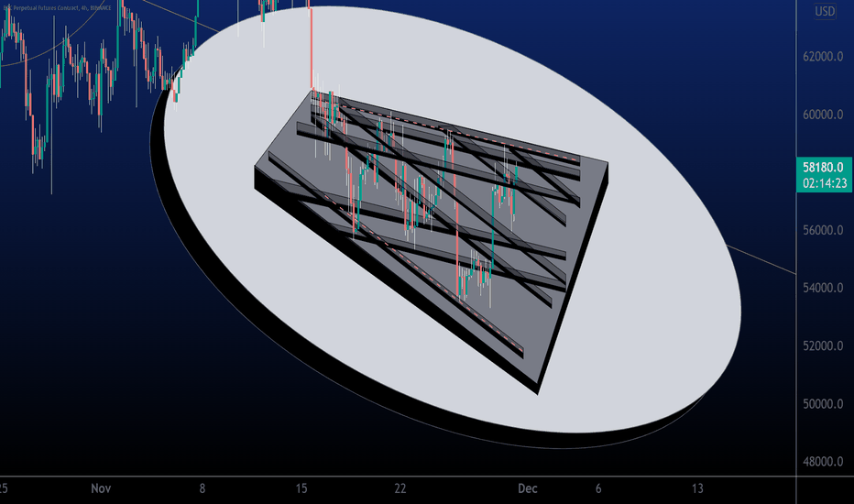Click the 15 date axis label
The height and width of the screenshot is (504, 854).
[x=301, y=488]
